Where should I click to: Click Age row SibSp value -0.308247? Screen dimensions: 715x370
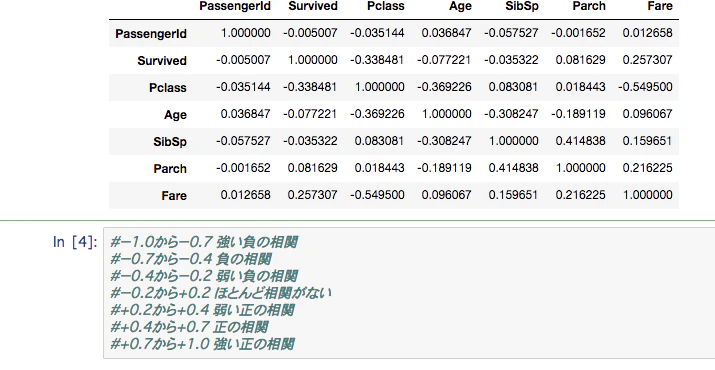click(511, 114)
